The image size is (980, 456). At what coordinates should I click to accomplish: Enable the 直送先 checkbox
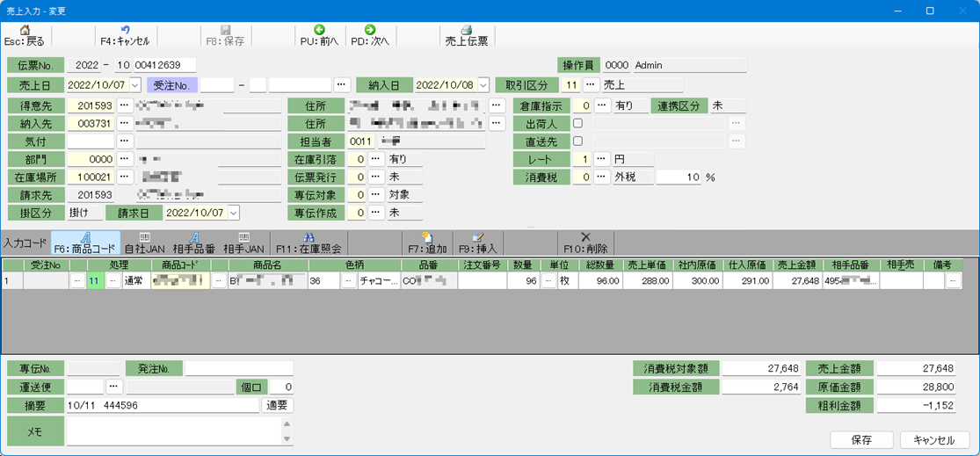click(x=577, y=141)
